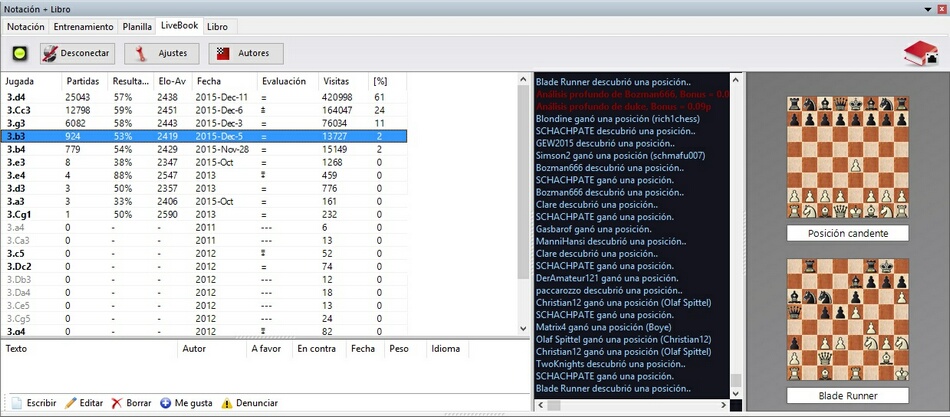Viewport: 950px width, 417px height.
Task: Select move 3.b4 row
Action: tap(204, 149)
